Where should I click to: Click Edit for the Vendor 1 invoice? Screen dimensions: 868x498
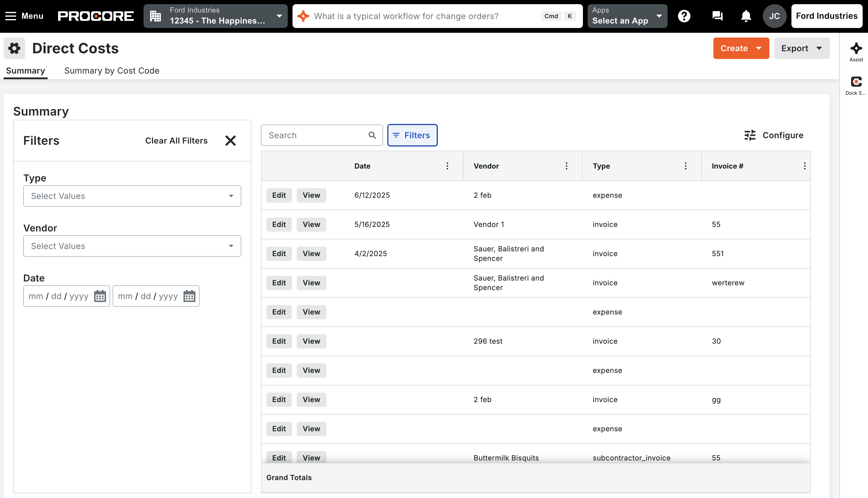(x=279, y=224)
